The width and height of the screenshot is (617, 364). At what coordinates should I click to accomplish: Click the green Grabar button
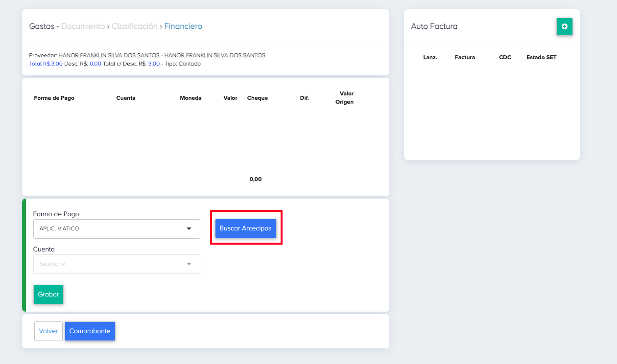(48, 295)
